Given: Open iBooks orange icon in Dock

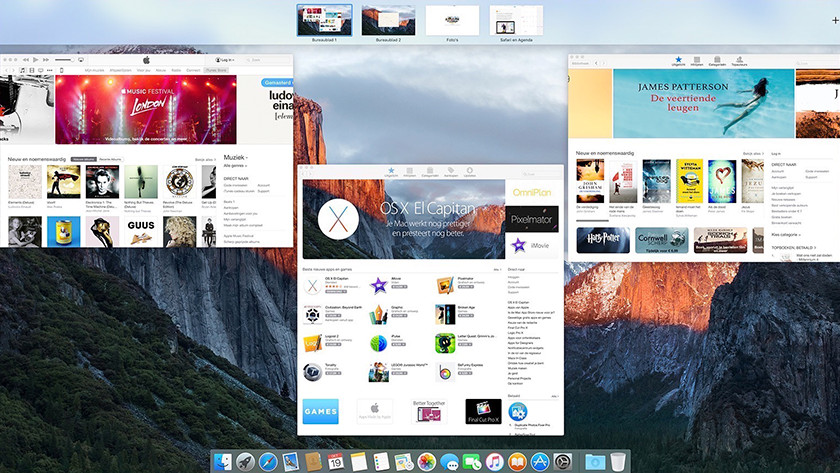Looking at the screenshot, I should 517,462.
